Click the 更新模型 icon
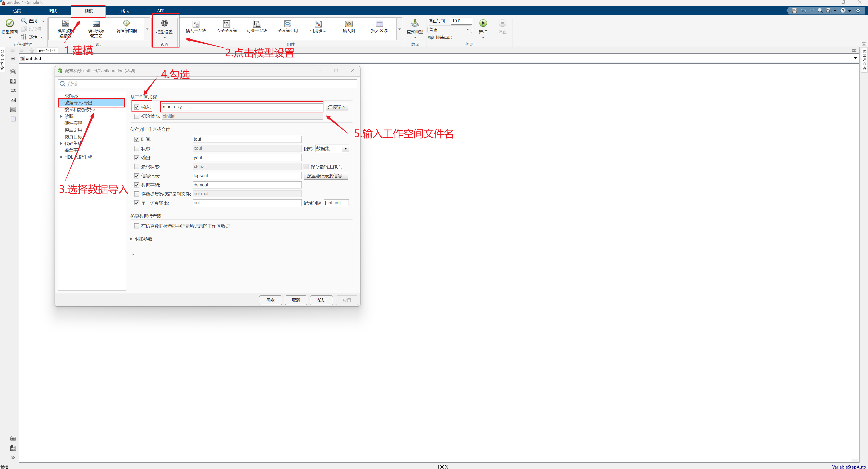868x469 pixels. tap(415, 23)
